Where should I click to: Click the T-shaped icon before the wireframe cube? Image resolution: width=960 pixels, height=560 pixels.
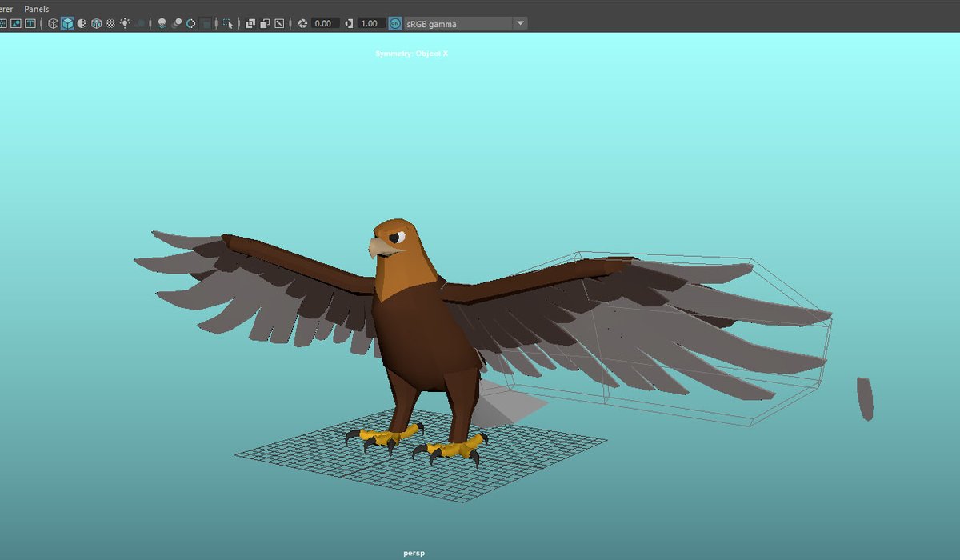(30, 23)
